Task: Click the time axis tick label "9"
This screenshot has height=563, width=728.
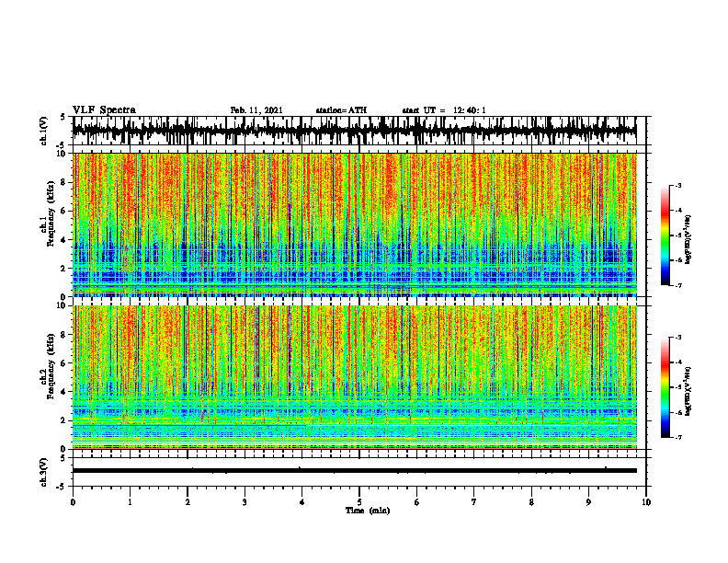Action: pyautogui.click(x=588, y=502)
